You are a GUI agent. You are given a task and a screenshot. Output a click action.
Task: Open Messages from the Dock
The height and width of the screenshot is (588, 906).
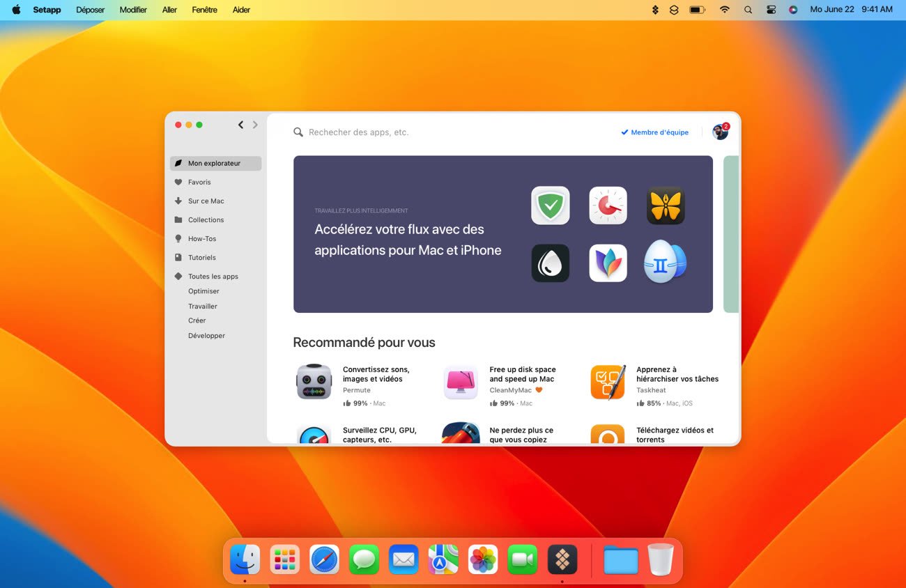(x=364, y=559)
